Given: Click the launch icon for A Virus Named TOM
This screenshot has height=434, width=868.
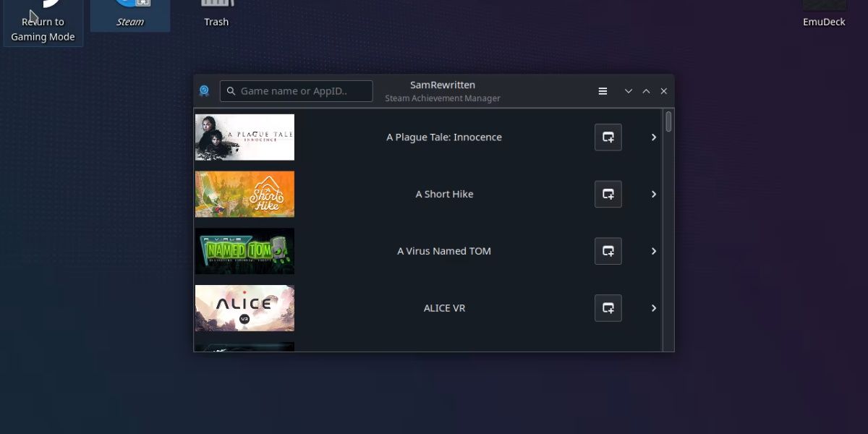Looking at the screenshot, I should (608, 251).
